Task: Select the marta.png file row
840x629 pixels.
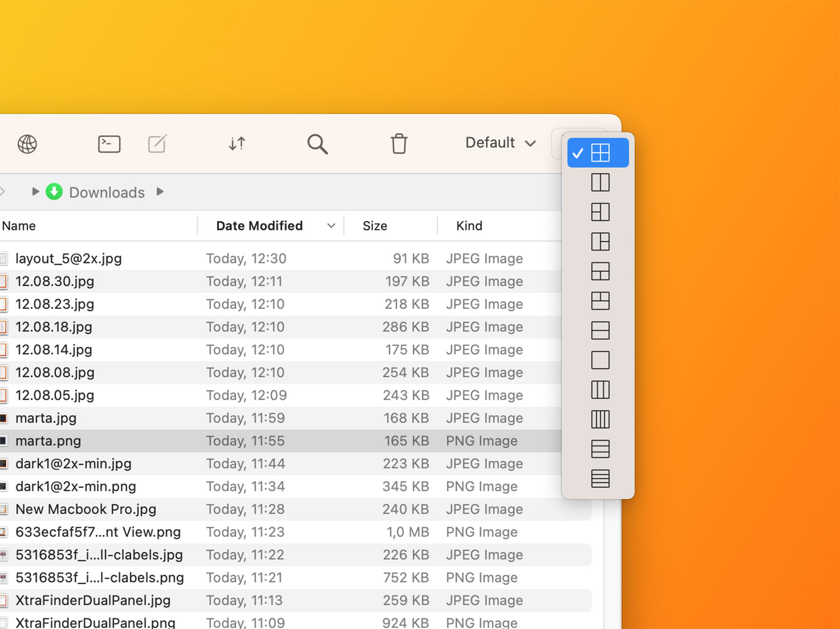Action: point(48,441)
